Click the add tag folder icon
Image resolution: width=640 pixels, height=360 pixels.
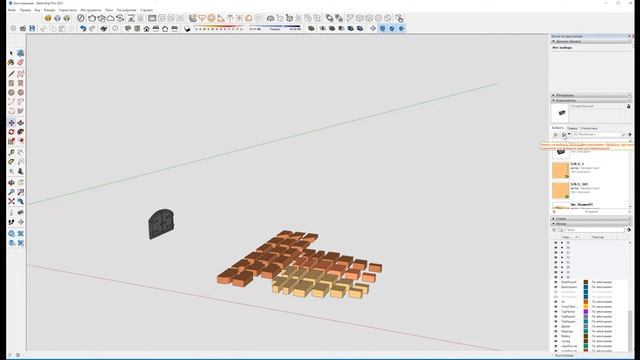click(560, 230)
